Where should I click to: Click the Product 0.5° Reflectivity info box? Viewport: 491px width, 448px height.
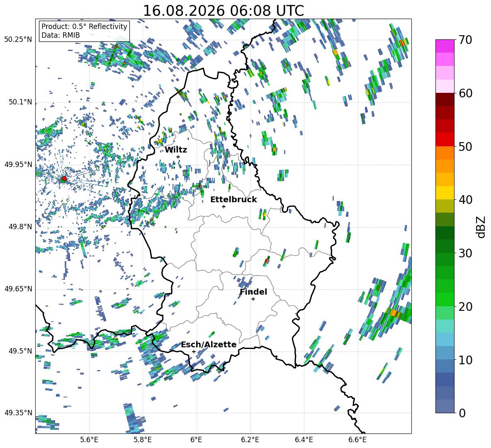pyautogui.click(x=84, y=31)
